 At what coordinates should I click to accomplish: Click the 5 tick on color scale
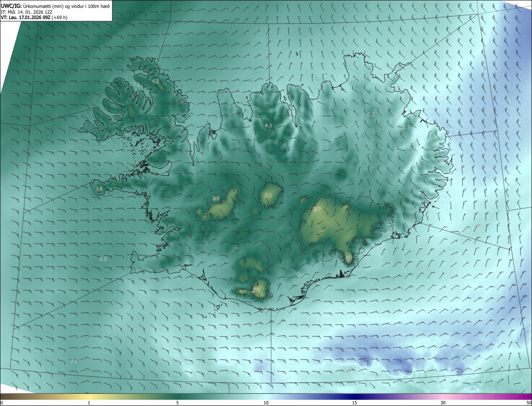pyautogui.click(x=177, y=403)
